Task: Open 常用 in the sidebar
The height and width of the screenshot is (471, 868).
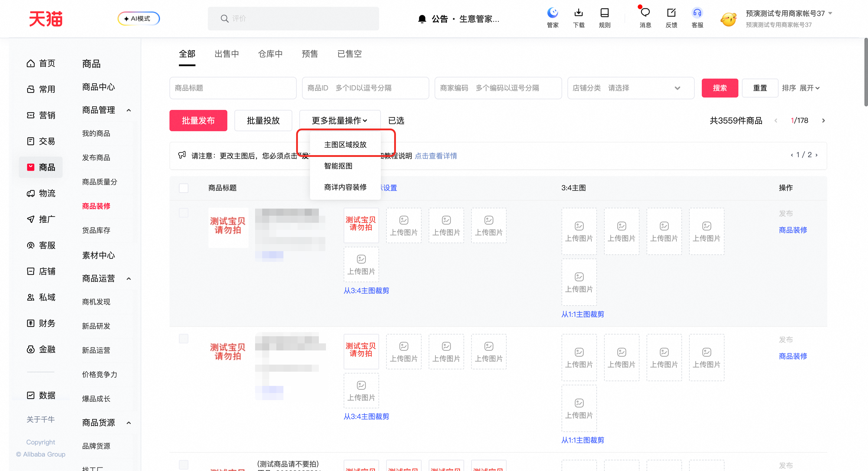Action: click(41, 89)
